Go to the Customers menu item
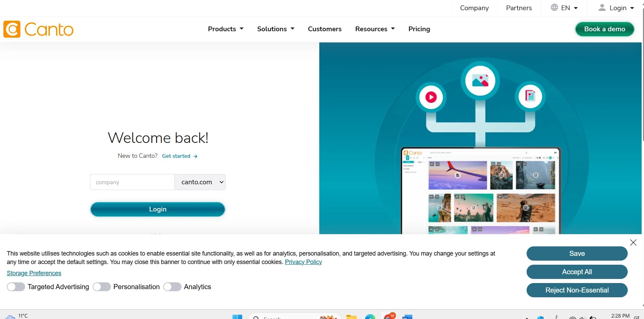Screen dimensions: 644x319 point(325,29)
